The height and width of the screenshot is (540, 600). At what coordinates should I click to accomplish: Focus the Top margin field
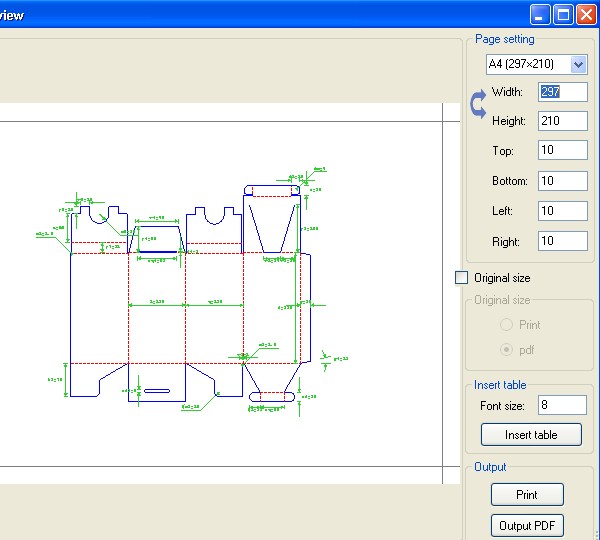pos(562,150)
